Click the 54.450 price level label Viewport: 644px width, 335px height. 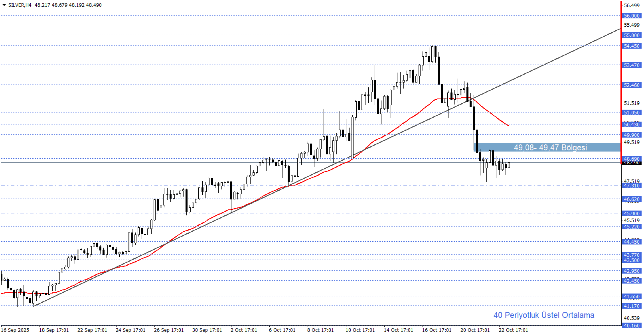632,46
